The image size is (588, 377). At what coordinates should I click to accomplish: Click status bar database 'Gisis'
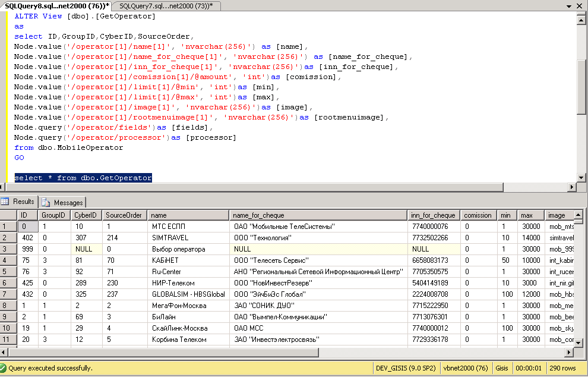[x=502, y=368]
